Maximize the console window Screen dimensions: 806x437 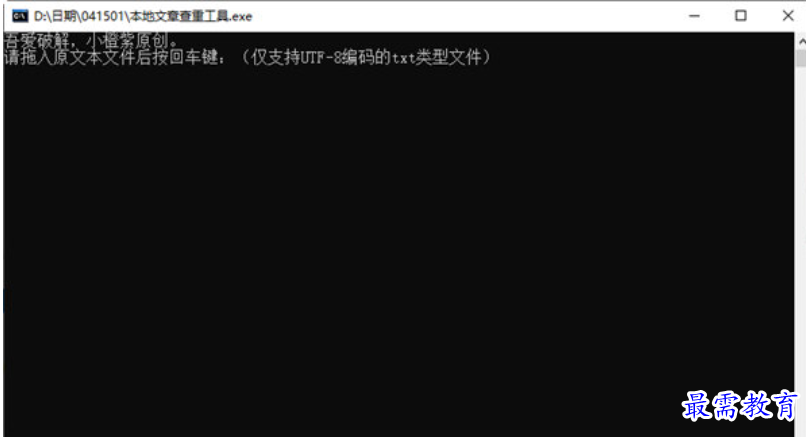point(741,16)
